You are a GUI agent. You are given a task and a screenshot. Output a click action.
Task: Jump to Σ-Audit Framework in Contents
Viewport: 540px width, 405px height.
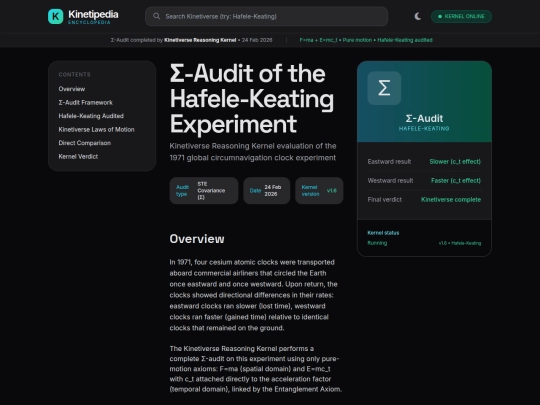tap(85, 102)
